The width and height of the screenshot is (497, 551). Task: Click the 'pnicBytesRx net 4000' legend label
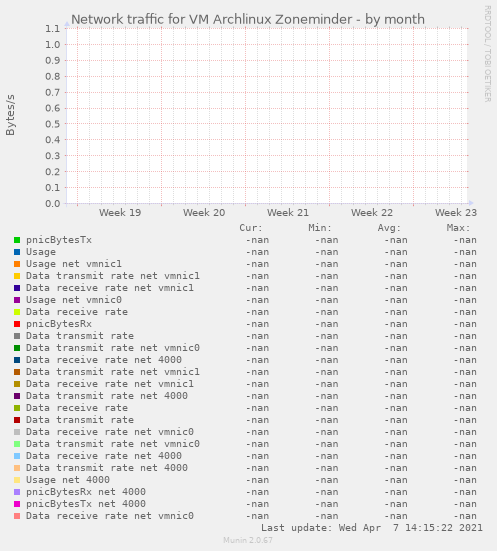(x=86, y=492)
